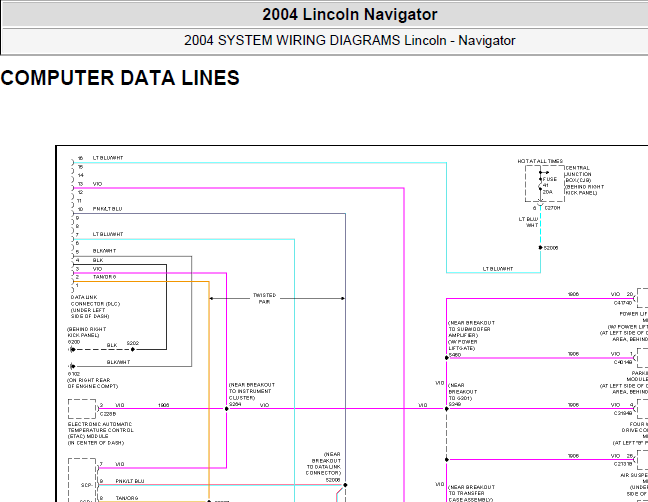
Task: Click the '2004 Lincoln Navigator' title text
Action: point(350,14)
